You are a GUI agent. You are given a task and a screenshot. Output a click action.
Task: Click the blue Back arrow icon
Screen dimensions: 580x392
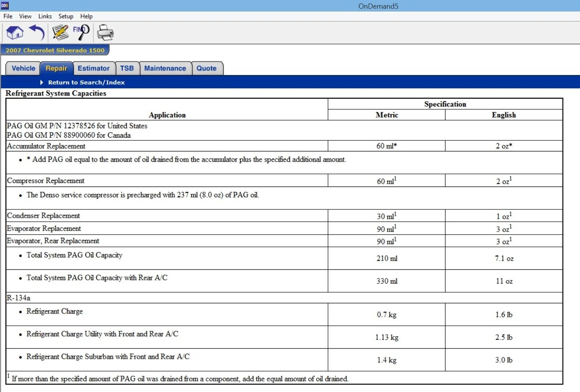(37, 32)
